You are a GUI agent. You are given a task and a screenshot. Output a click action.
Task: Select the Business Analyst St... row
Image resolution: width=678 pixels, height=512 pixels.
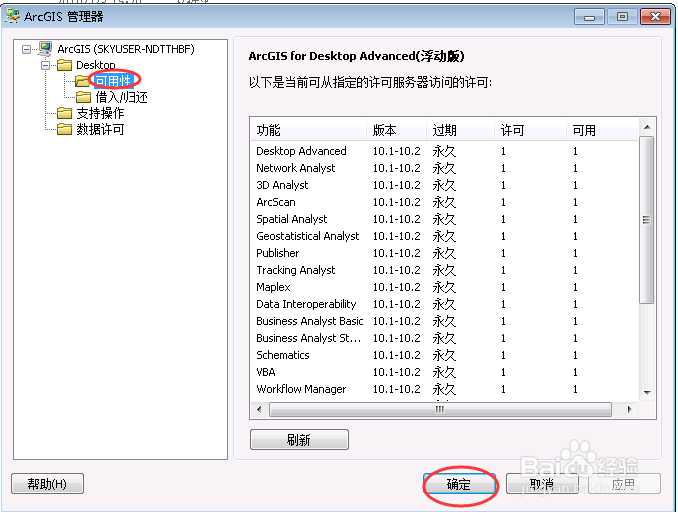445,338
